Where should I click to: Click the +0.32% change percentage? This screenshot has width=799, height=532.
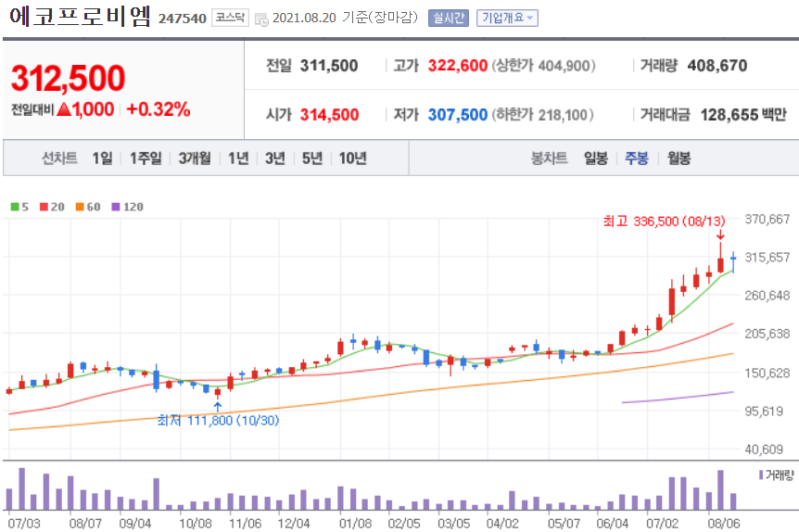159,109
